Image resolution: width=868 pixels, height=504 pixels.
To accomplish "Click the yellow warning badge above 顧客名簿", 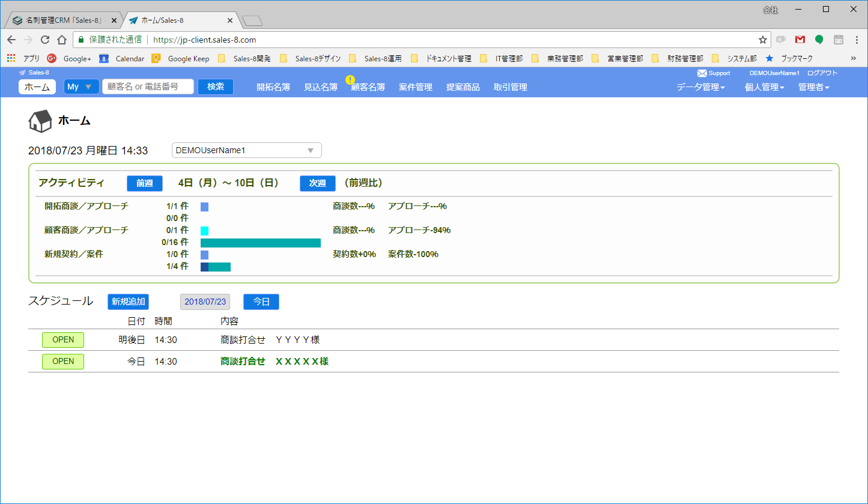I will pos(350,79).
